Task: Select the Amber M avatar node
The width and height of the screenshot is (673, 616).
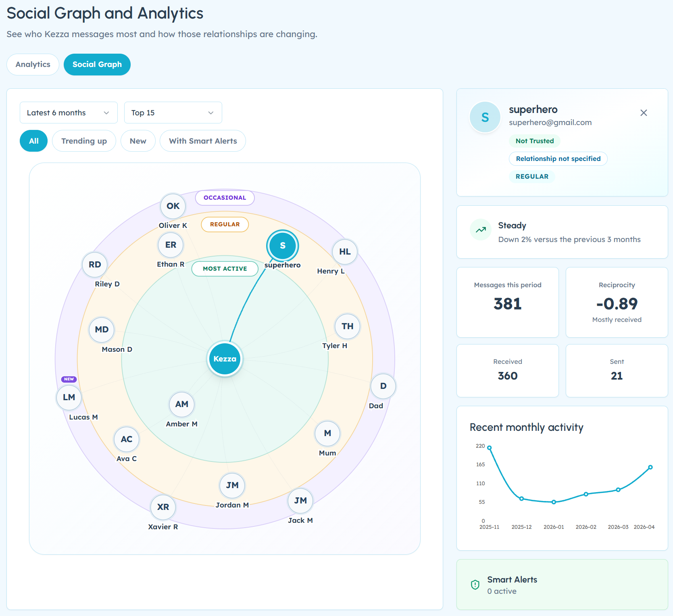Action: pos(182,404)
